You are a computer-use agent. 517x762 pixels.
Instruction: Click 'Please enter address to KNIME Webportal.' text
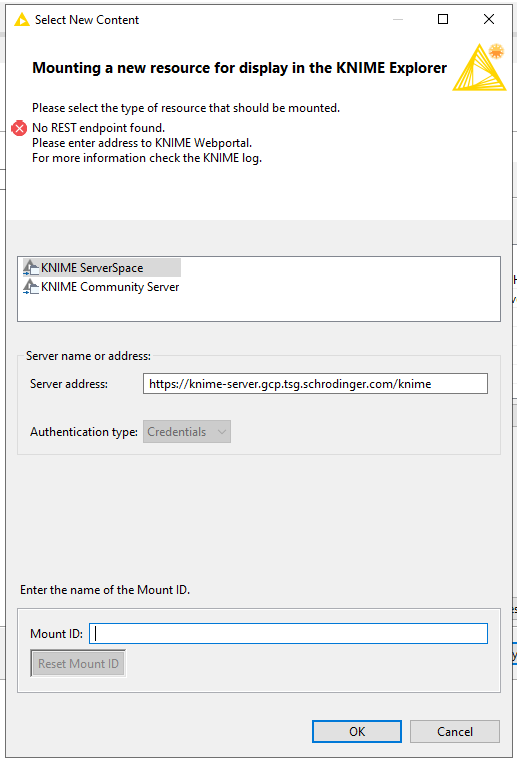coord(142,143)
